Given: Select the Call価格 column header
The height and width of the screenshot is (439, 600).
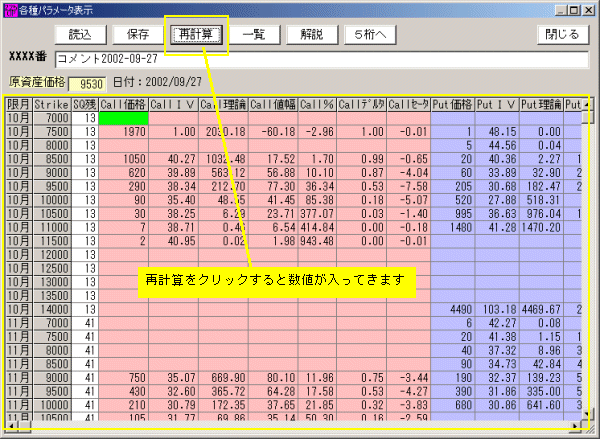Looking at the screenshot, I should click(x=124, y=104).
